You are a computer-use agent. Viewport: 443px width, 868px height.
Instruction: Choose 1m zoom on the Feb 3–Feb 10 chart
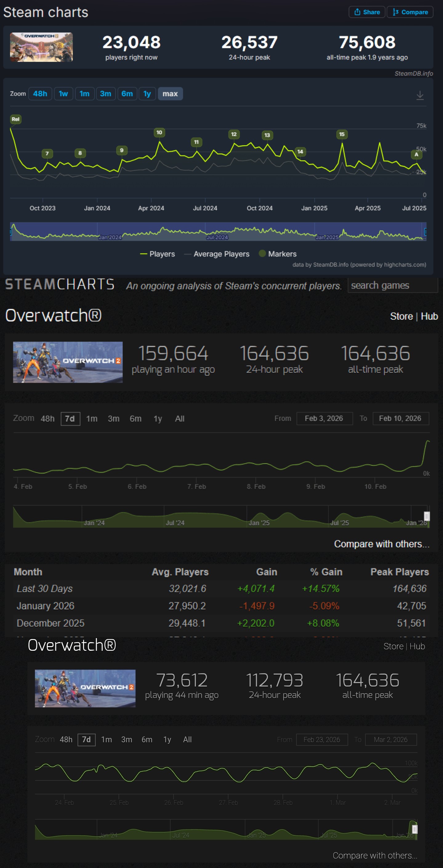pos(91,419)
